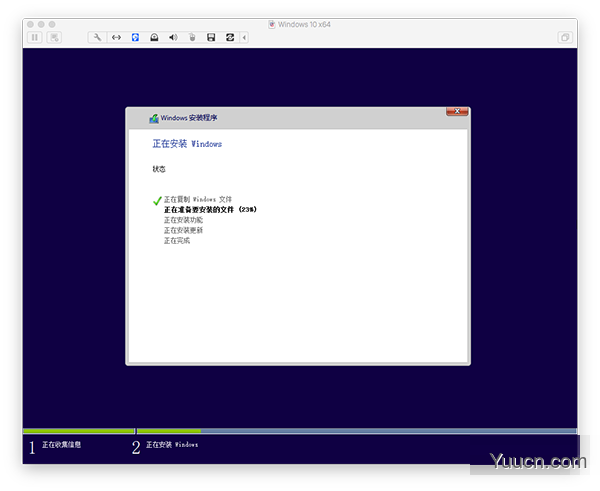Click the step 2 installation progress bar
600x491 pixels.
coord(357,431)
